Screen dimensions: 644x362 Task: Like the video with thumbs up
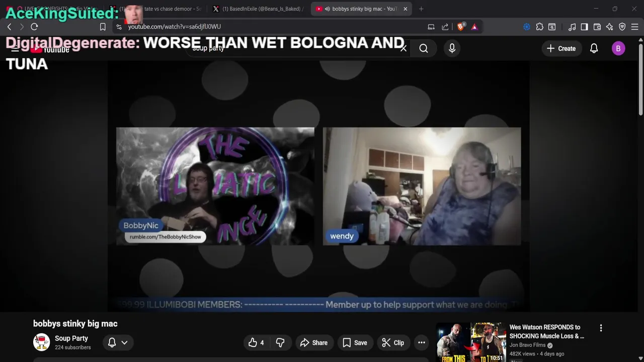256,343
